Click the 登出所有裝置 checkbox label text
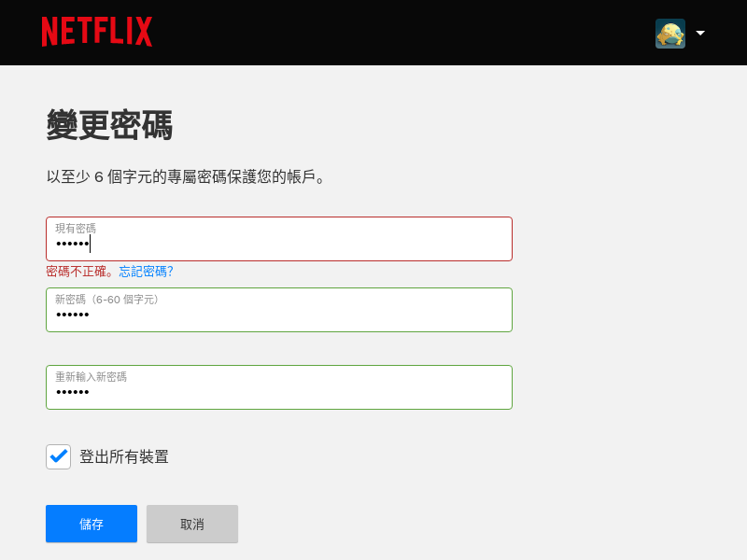 point(124,456)
